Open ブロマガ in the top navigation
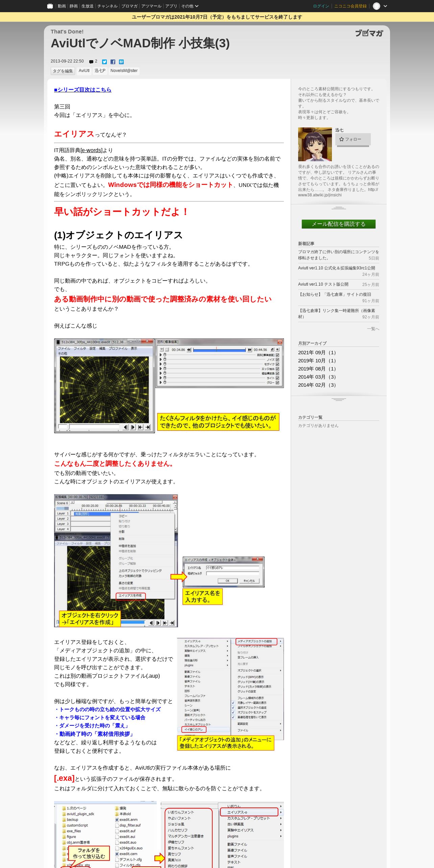This screenshot has height=868, width=434. click(129, 6)
